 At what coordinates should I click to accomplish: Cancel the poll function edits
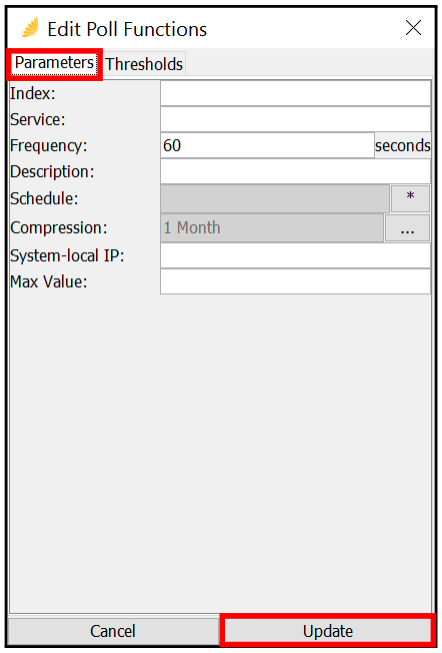(113, 631)
